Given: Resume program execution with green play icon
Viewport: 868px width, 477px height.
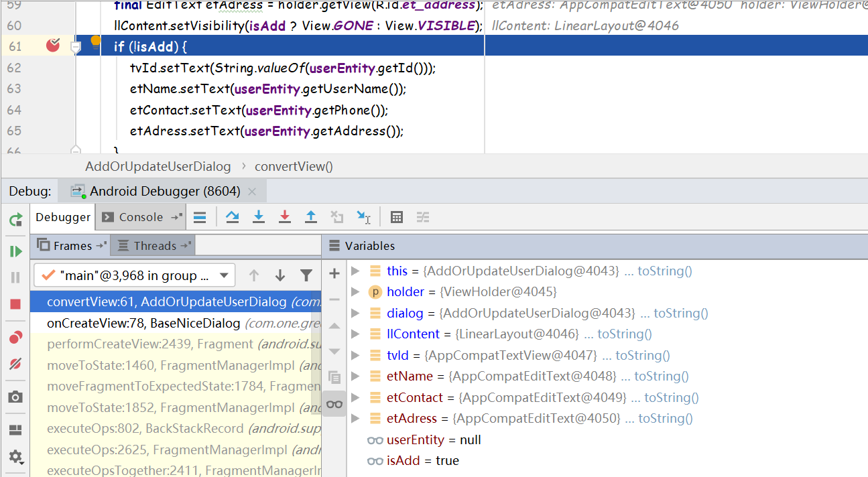Looking at the screenshot, I should [14, 251].
